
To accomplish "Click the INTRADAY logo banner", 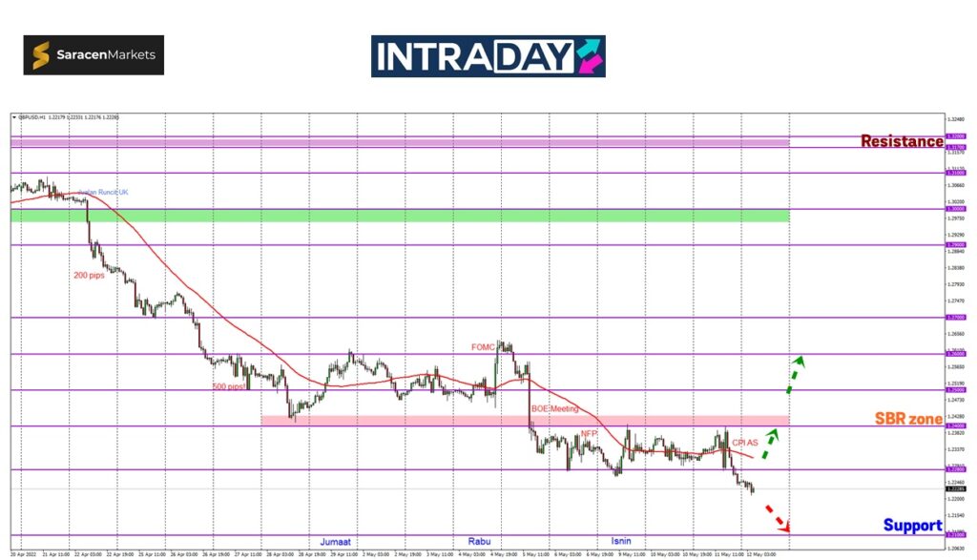I will (x=488, y=56).
